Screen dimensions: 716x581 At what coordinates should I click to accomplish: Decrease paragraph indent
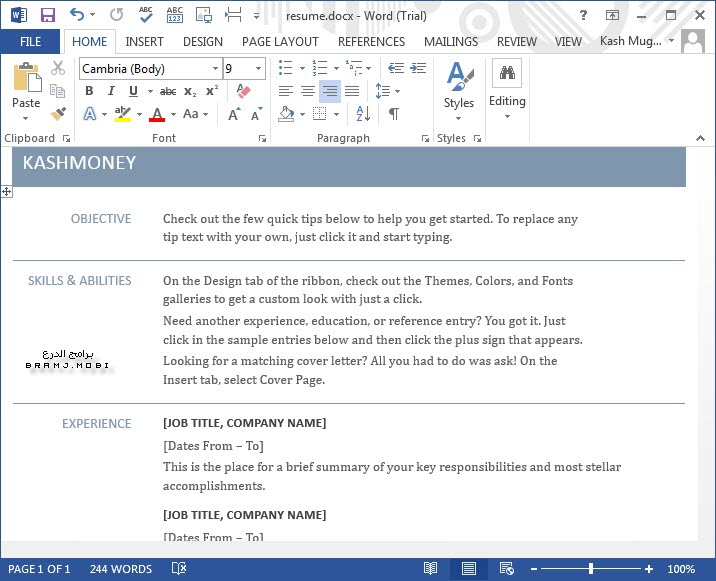tap(395, 68)
